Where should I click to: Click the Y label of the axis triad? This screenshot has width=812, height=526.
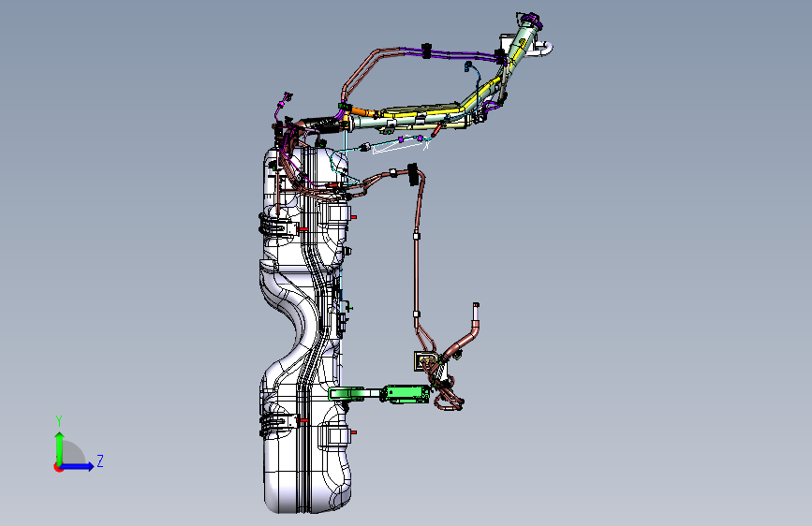point(59,420)
